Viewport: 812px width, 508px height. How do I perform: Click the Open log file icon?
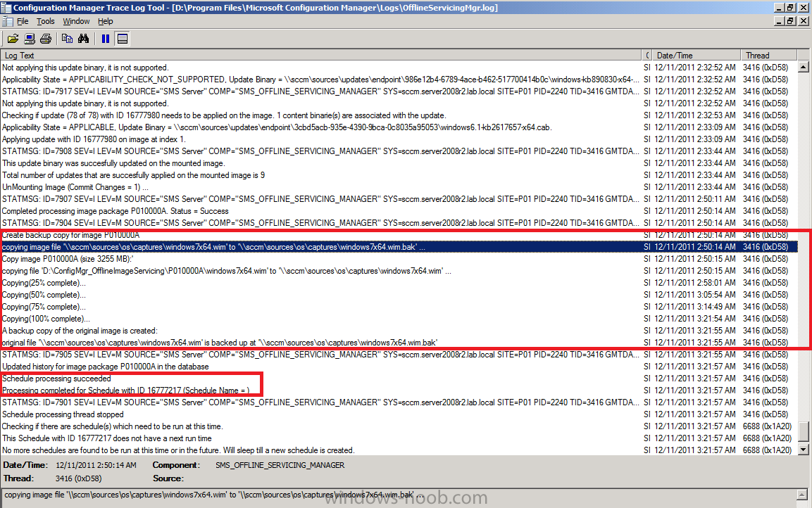pyautogui.click(x=13, y=39)
